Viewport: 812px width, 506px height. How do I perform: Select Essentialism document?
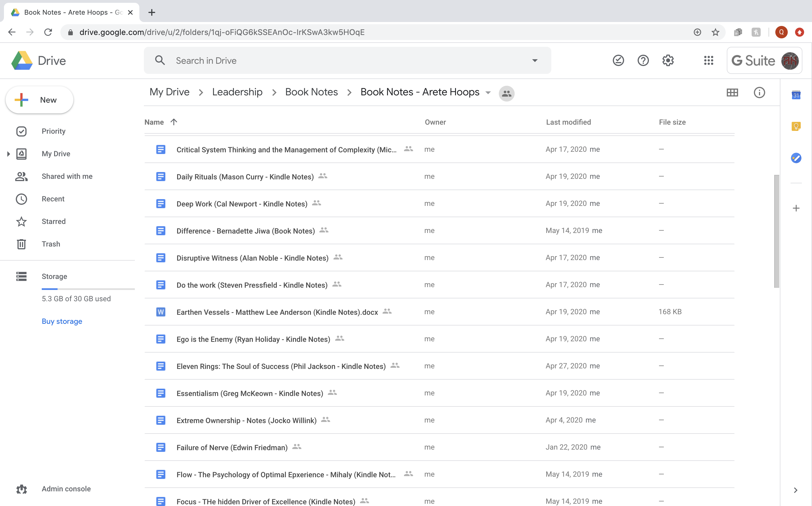click(439, 393)
